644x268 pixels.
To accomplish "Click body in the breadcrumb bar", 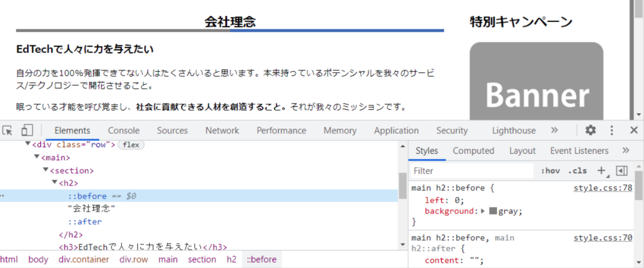I will point(38,259).
